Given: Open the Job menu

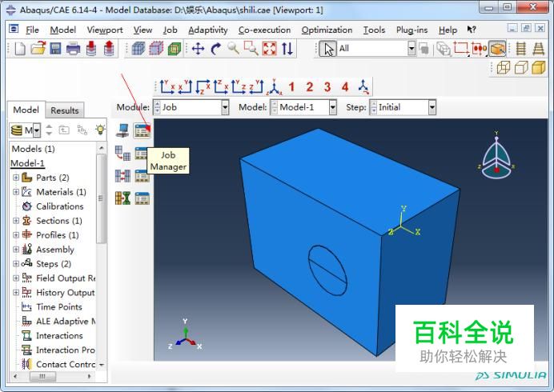Looking at the screenshot, I should coord(170,30).
